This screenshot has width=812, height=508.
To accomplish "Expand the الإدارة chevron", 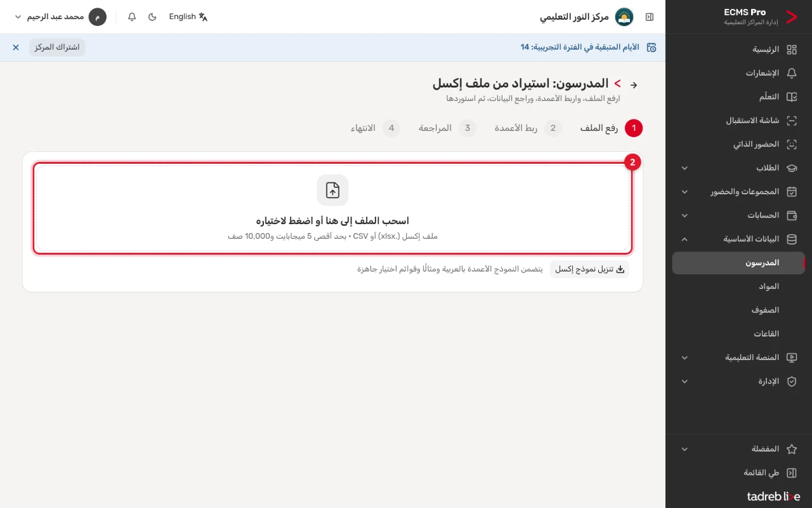I will (684, 382).
